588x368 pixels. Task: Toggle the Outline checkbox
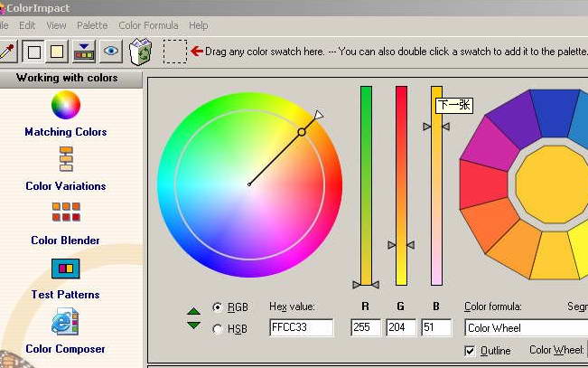[470, 351]
